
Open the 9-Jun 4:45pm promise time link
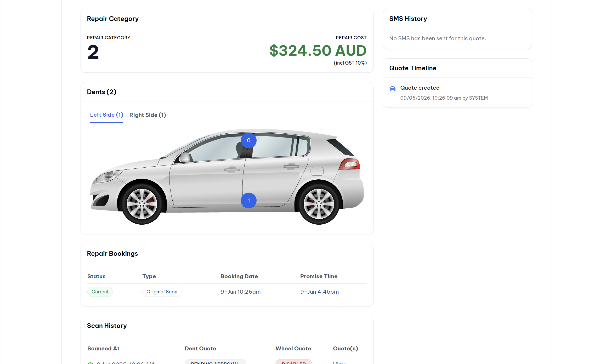coord(319,292)
